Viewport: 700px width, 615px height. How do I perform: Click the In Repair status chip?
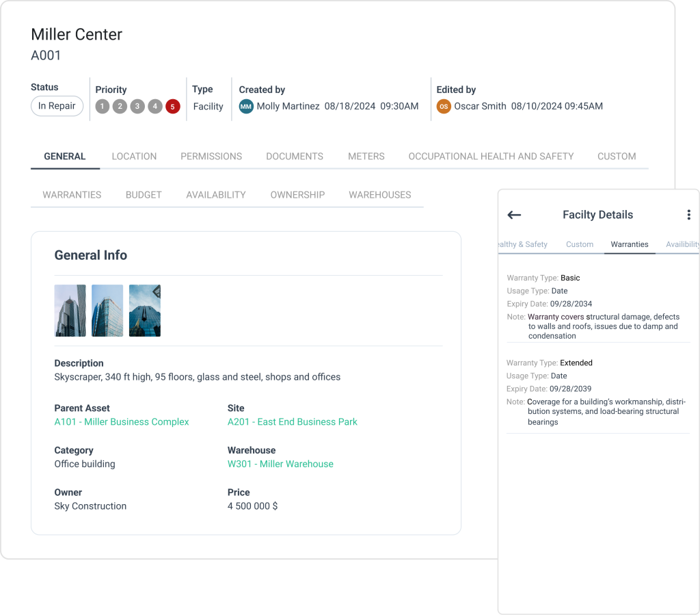coord(57,106)
